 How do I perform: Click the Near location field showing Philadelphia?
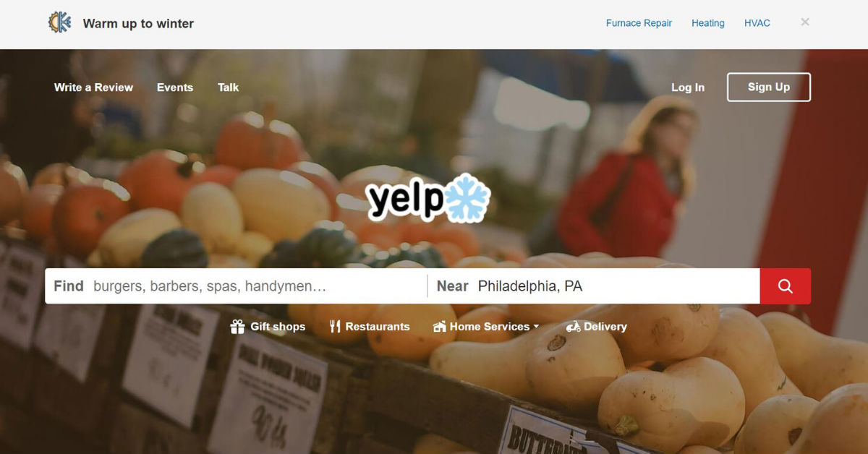594,286
